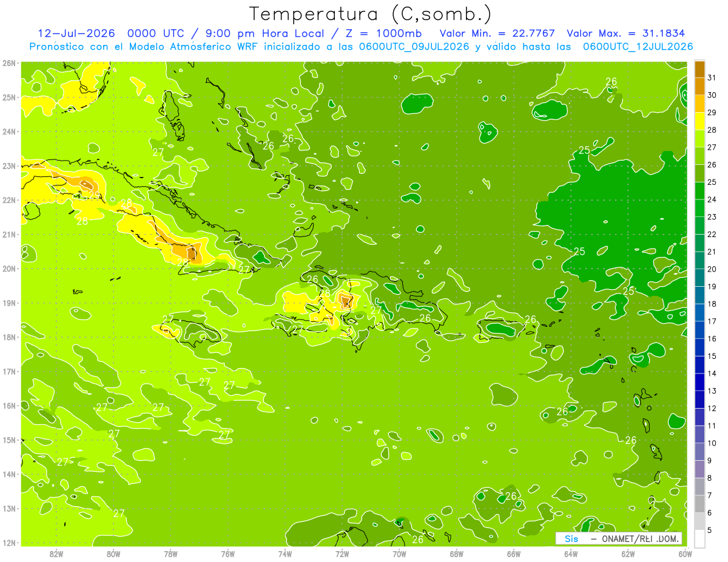
Task: Click the legend value "24"
Action: point(712,199)
